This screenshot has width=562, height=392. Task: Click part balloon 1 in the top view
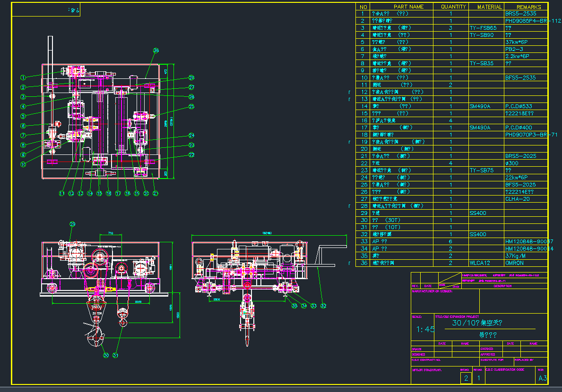coord(22,77)
